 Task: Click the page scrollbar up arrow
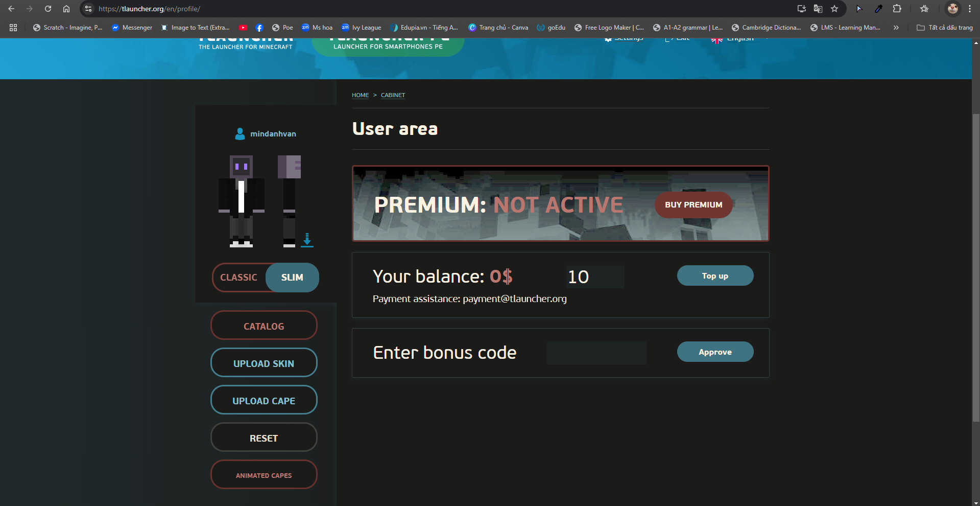(x=976, y=42)
